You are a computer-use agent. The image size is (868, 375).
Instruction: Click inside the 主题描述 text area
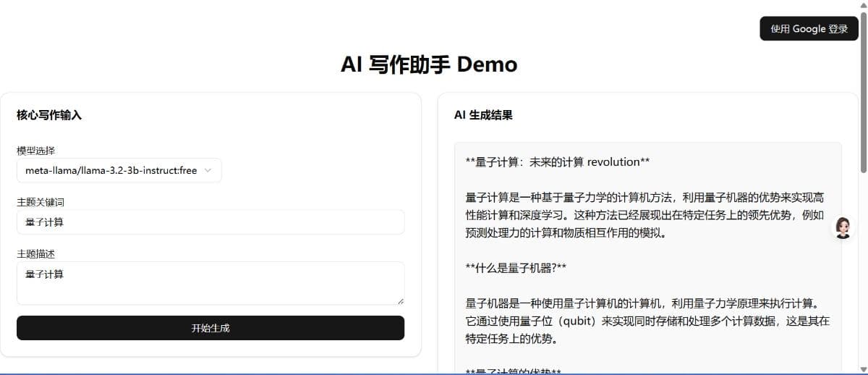(210, 282)
